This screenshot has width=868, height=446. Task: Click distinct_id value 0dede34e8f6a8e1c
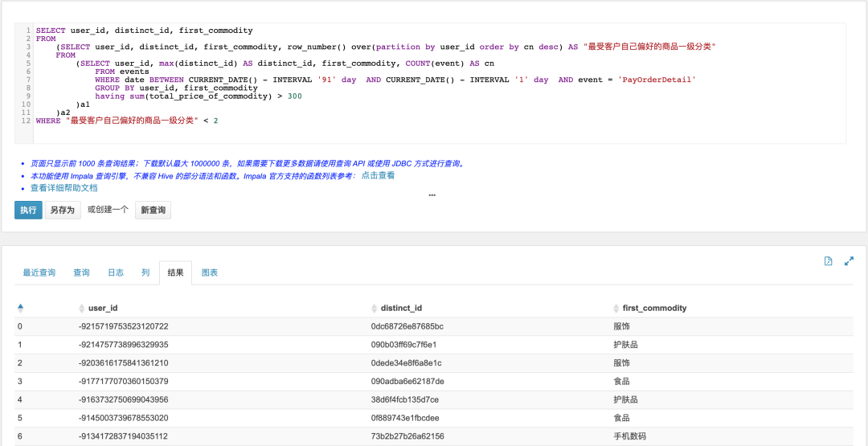coord(406,363)
